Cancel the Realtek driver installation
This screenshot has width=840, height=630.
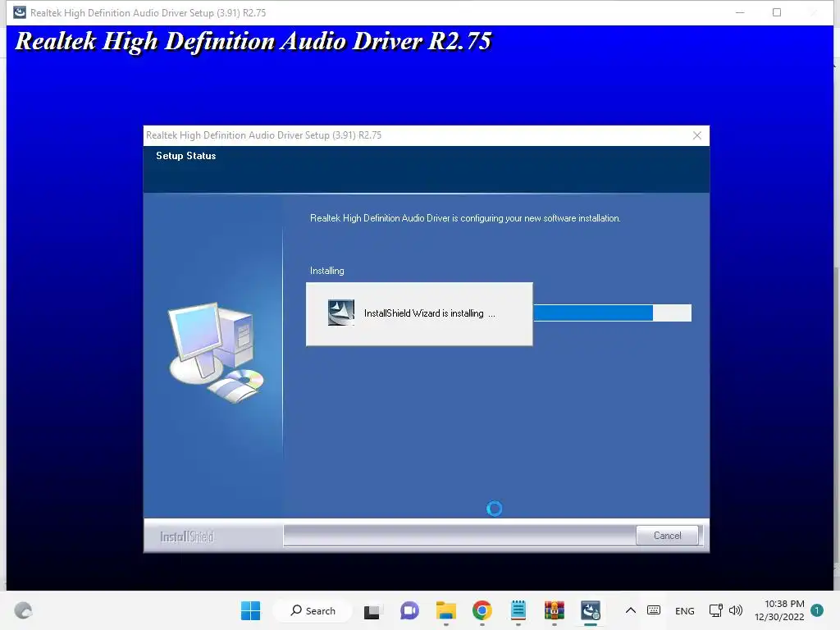pyautogui.click(x=667, y=535)
